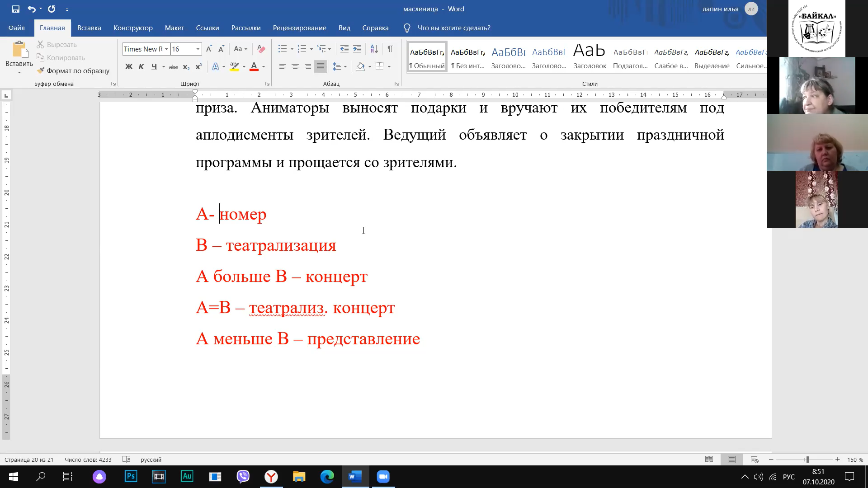
Task: Toggle bold formatting (Ж)
Action: pyautogui.click(x=129, y=67)
